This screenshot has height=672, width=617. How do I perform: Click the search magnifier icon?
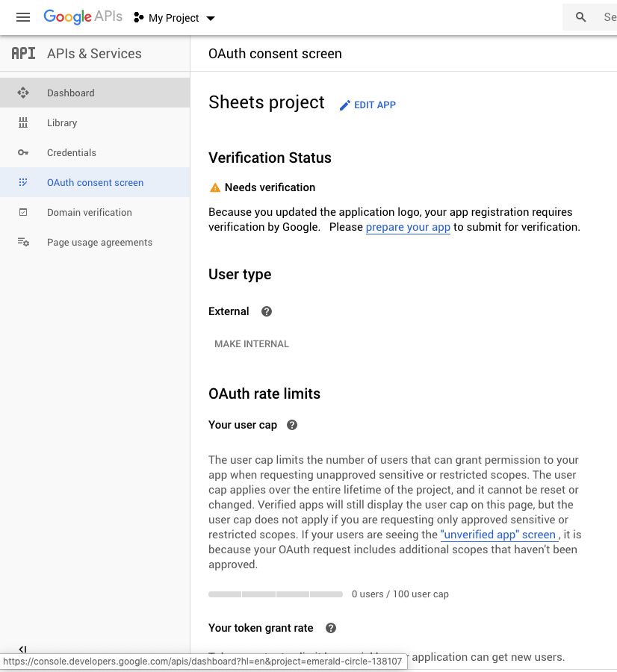pyautogui.click(x=581, y=17)
